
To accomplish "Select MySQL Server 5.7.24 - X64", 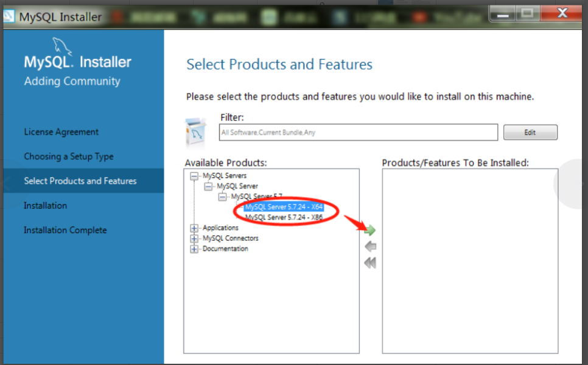I will (284, 207).
